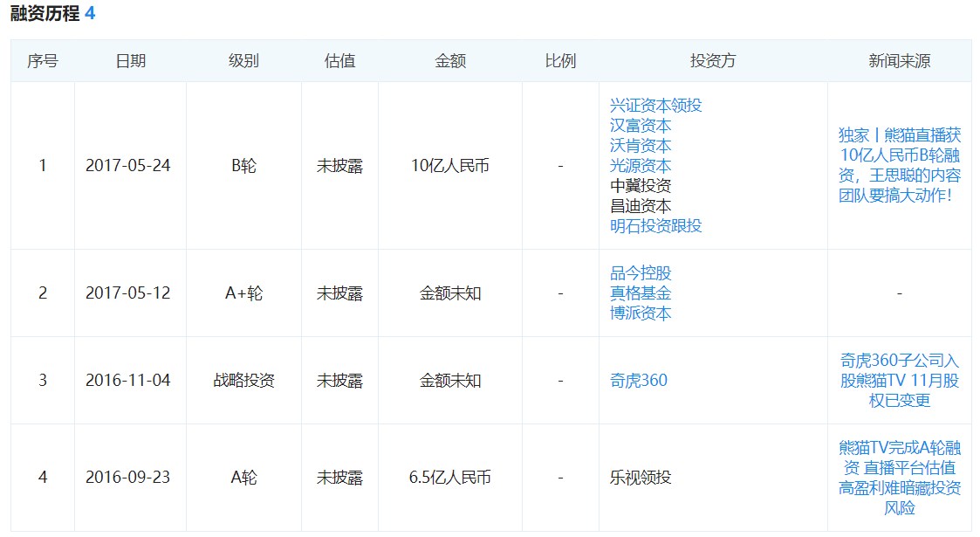Select the 乐视领投 investor text

click(x=641, y=478)
